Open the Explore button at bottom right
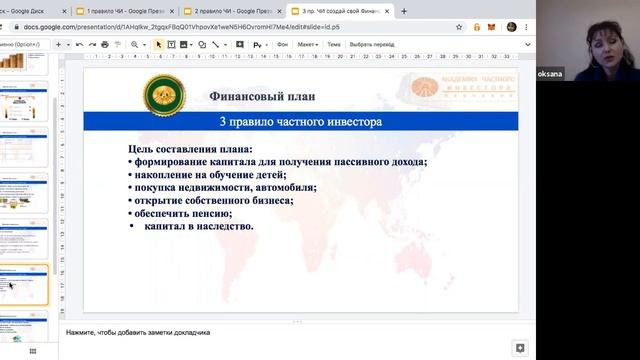Screen dimensions: 640x360 (520, 348)
